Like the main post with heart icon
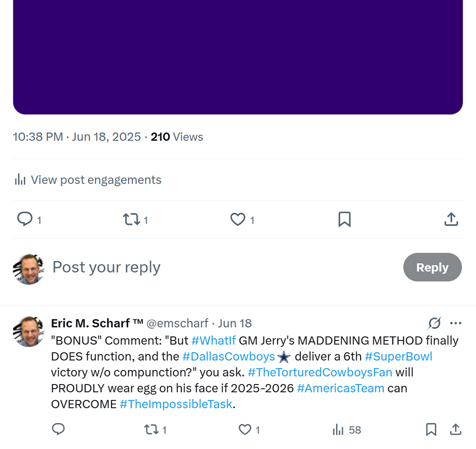This screenshot has height=449, width=476. click(238, 219)
